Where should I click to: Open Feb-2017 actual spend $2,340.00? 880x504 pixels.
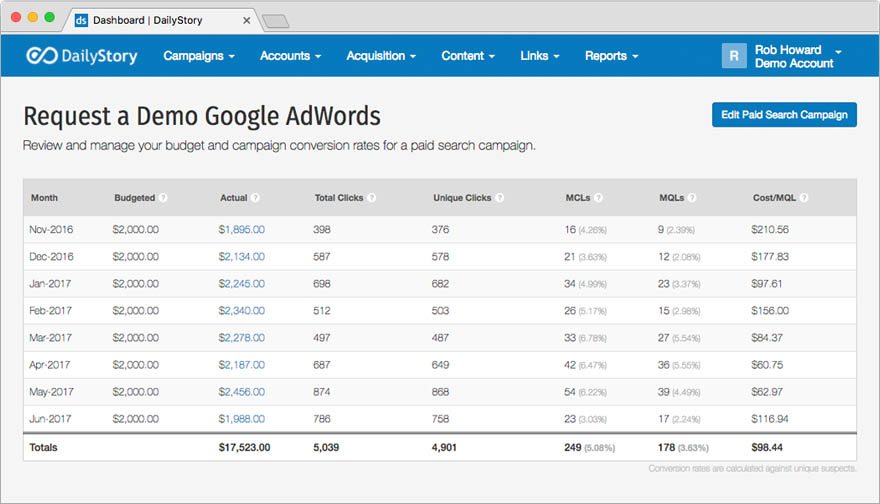(241, 310)
